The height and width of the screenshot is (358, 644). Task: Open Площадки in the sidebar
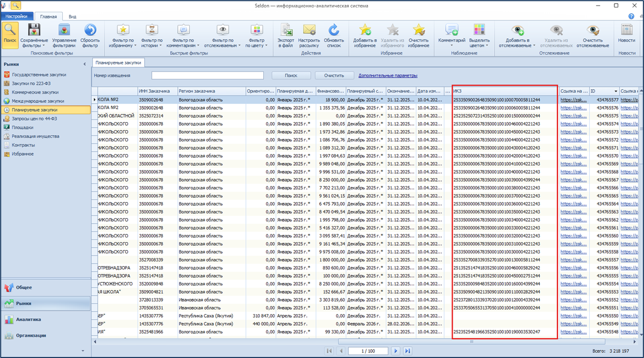[x=22, y=128]
